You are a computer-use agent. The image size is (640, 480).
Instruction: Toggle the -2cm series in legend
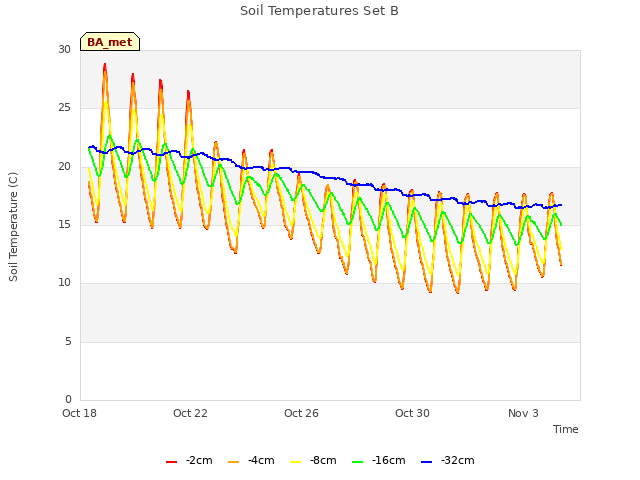pos(189,460)
